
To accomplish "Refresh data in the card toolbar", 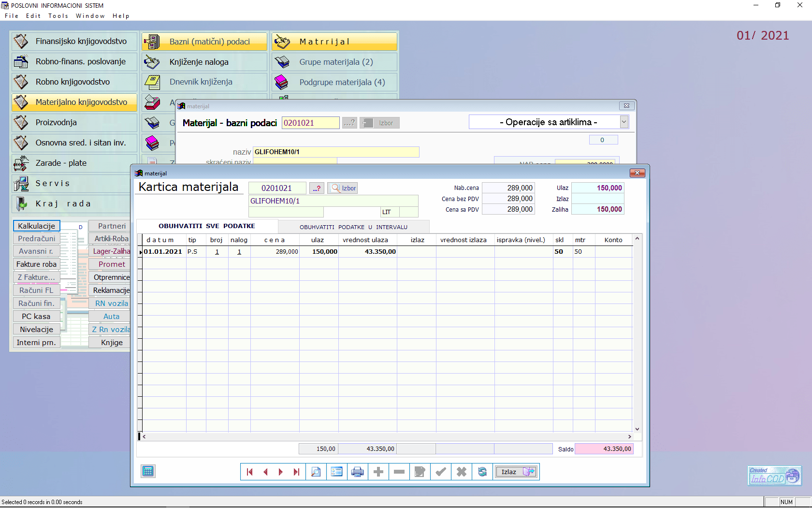I will pos(482,472).
